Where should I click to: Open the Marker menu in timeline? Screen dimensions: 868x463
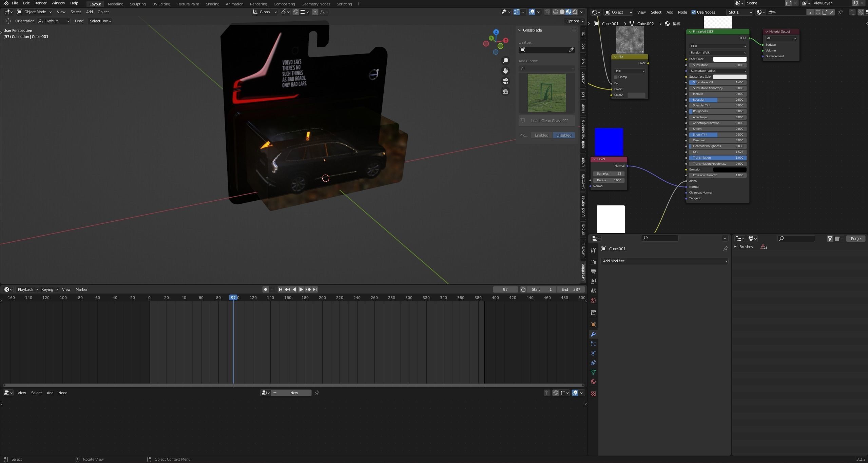[x=81, y=289]
